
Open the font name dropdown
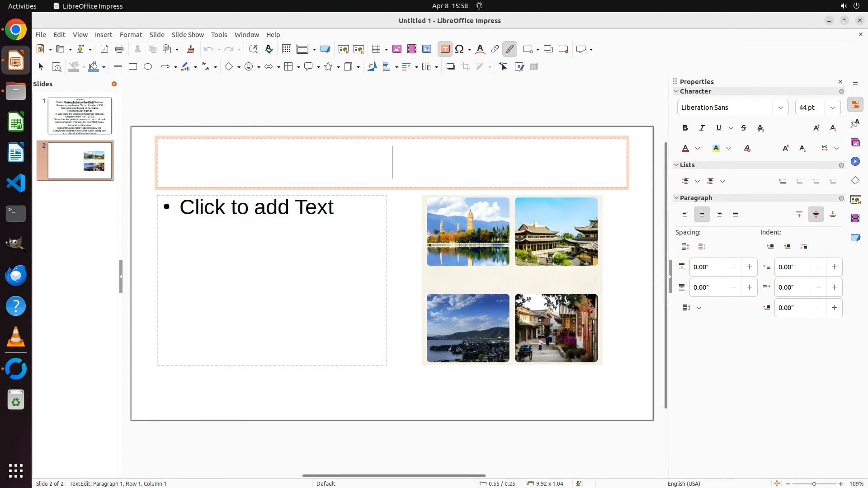coord(781,108)
